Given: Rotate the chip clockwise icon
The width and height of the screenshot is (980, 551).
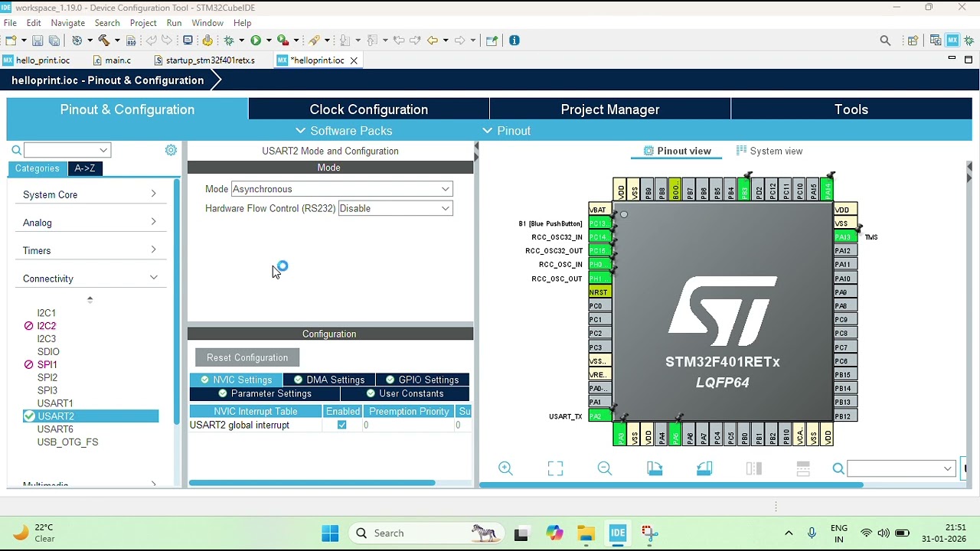Looking at the screenshot, I should click(x=655, y=468).
